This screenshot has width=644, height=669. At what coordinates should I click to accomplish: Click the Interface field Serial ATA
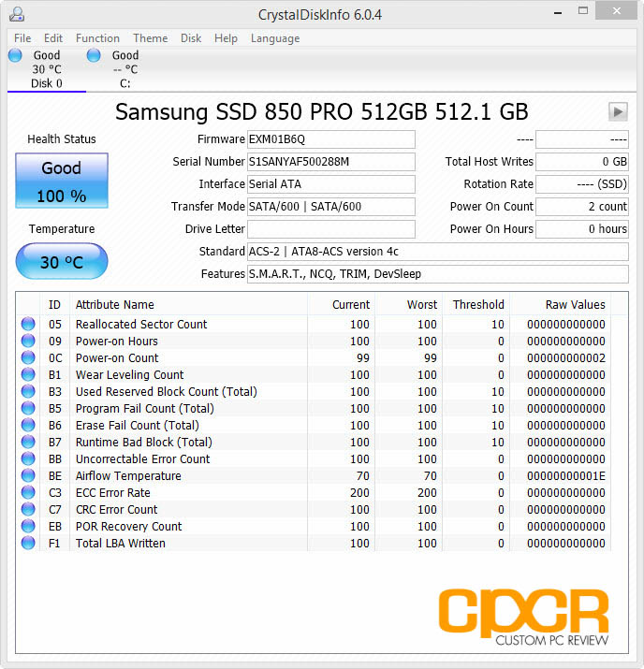tap(331, 184)
